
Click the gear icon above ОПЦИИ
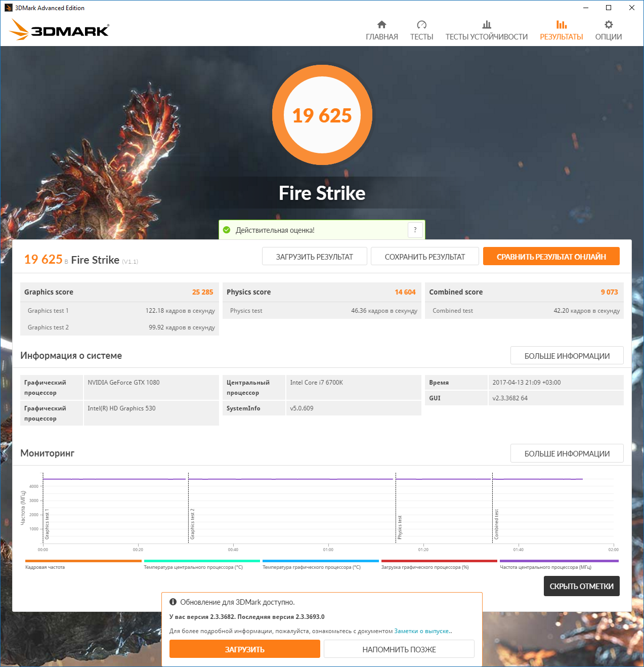pos(609,24)
